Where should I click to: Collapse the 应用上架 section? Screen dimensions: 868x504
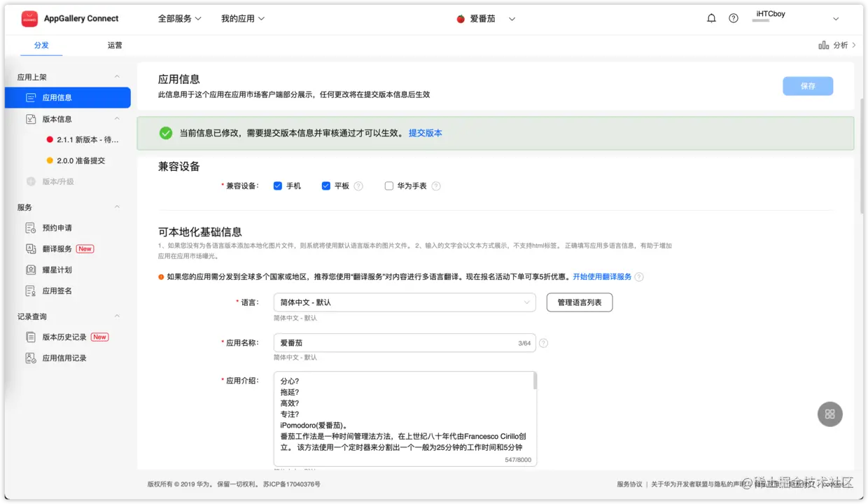pos(117,77)
